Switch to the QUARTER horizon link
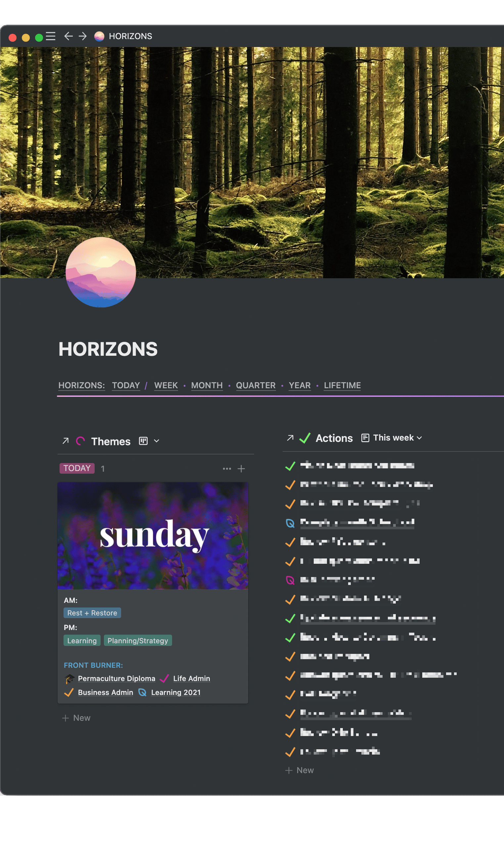504x844 pixels. pos(256,385)
